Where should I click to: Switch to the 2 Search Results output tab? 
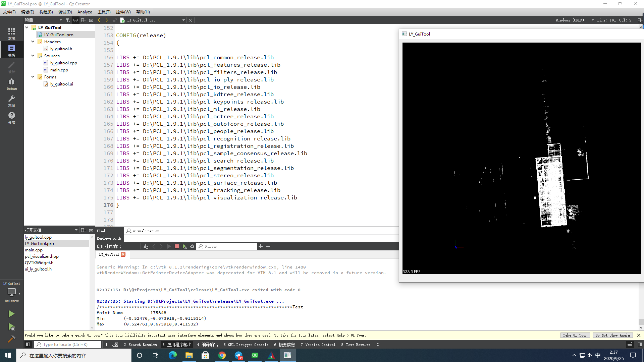coord(140,344)
